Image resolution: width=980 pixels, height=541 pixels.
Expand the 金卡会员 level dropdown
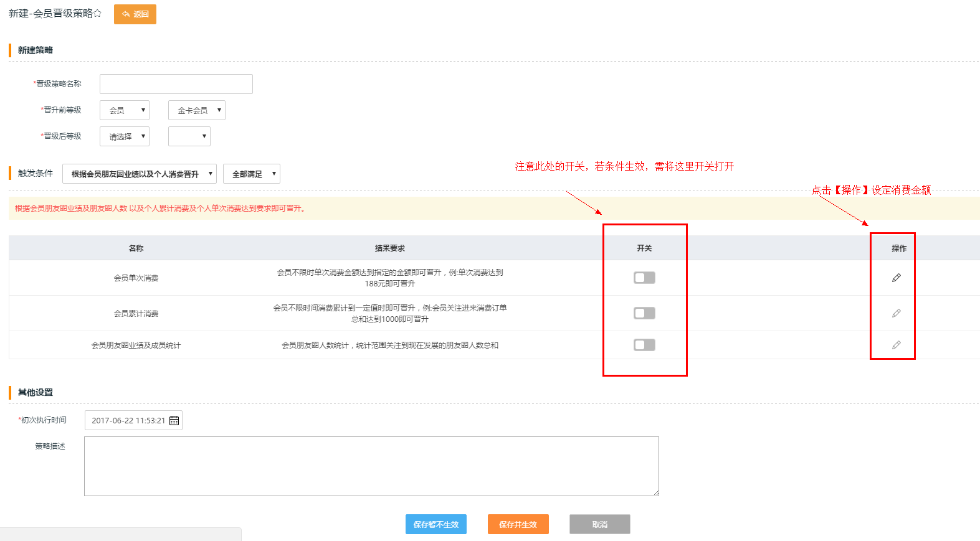pos(196,110)
